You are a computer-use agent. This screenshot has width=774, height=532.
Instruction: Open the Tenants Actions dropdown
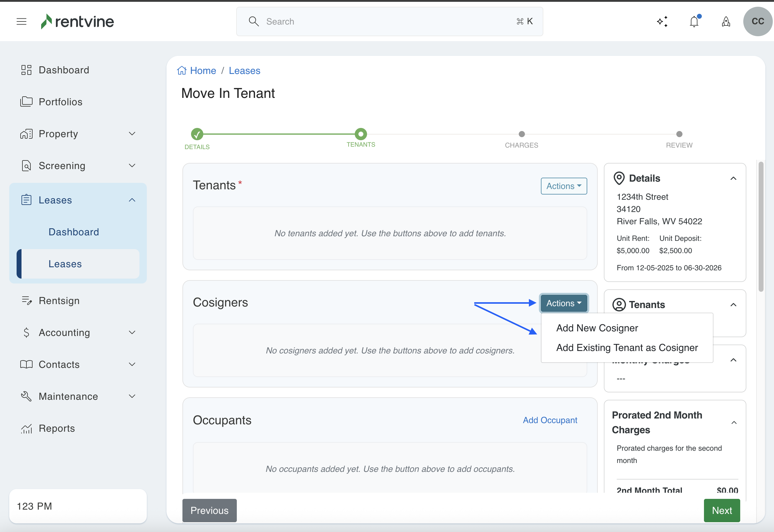click(564, 186)
